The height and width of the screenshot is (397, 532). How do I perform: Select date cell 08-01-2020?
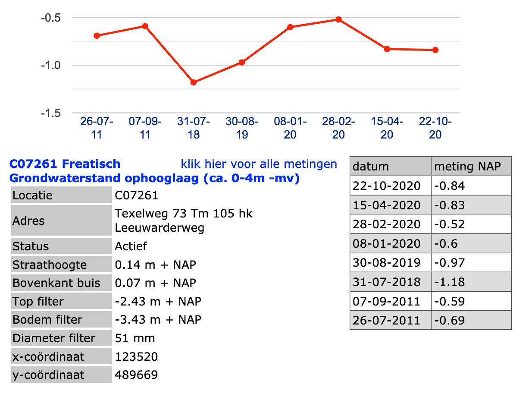tap(391, 243)
